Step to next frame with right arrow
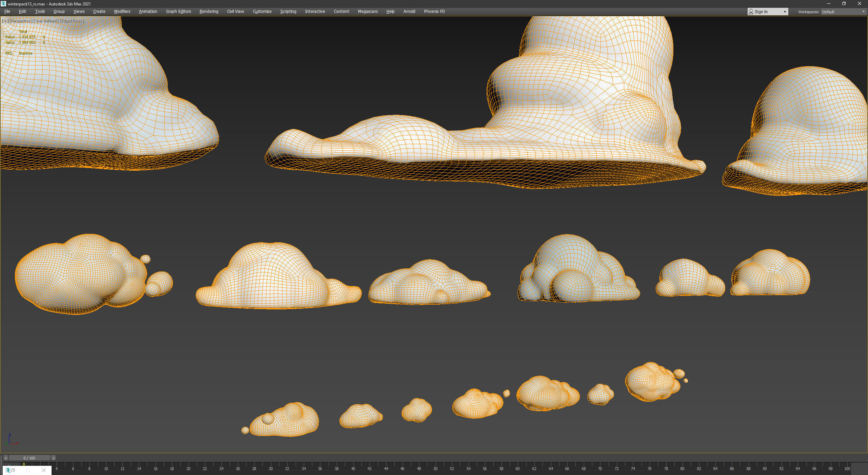 point(53,458)
